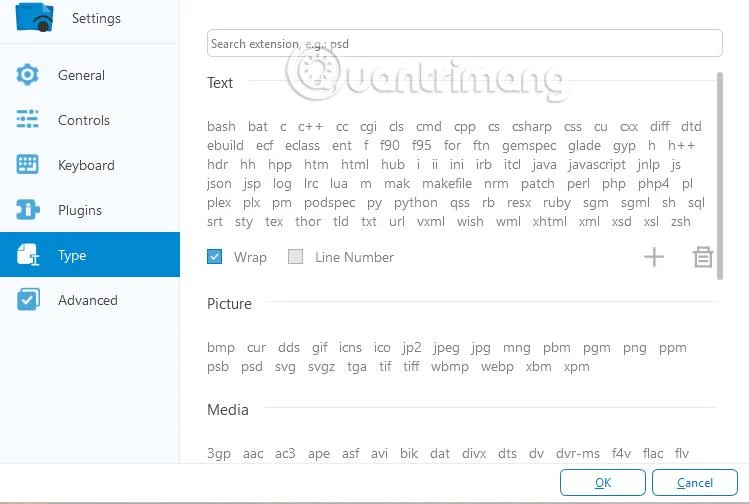The image size is (749, 504).
Task: Click the Text section heading
Action: pos(220,83)
